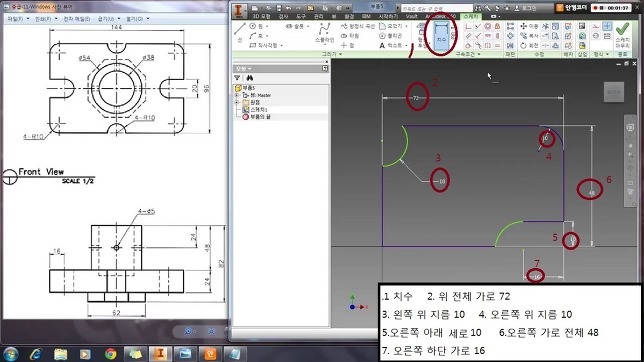Click the keyword search input field

(437, 8)
